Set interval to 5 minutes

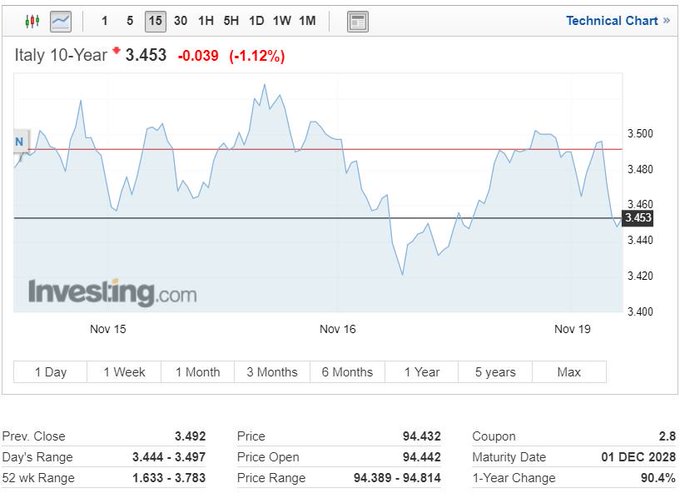tap(130, 21)
